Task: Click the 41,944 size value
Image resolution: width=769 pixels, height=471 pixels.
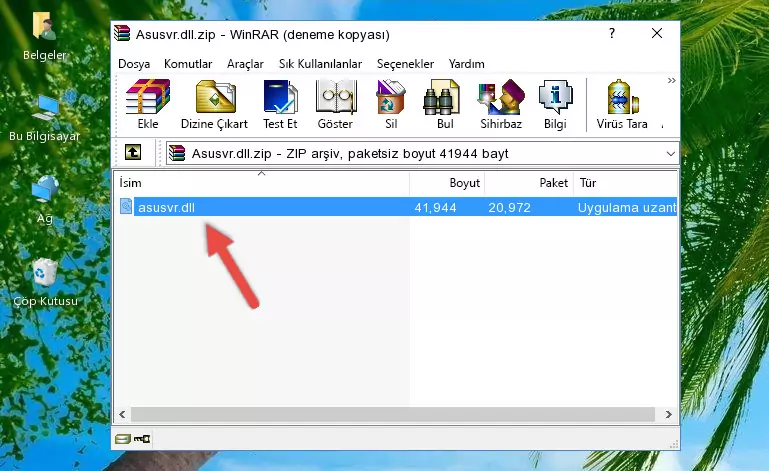Action: click(x=436, y=208)
